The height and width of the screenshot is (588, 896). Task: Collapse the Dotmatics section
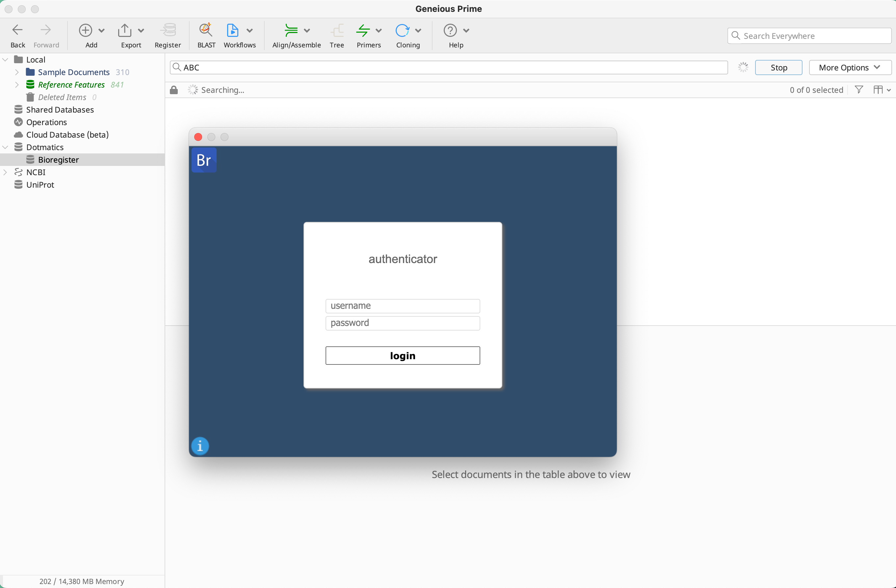point(5,147)
